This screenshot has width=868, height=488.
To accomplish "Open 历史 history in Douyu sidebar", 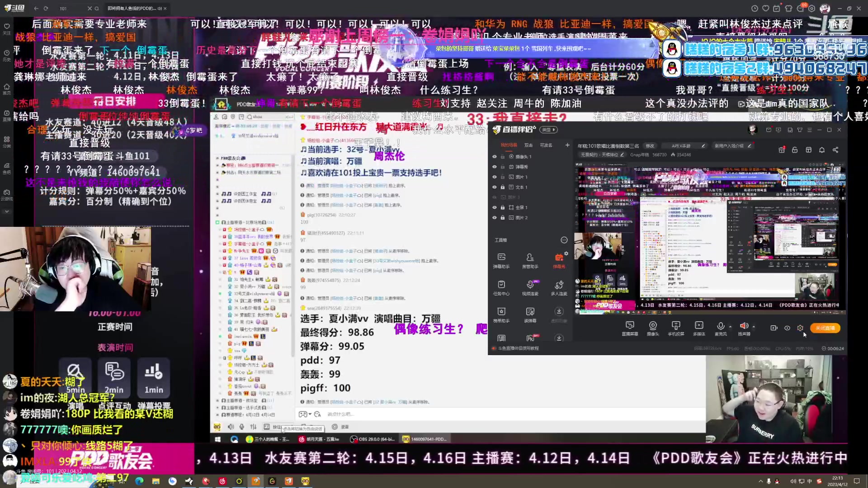I will [7, 56].
